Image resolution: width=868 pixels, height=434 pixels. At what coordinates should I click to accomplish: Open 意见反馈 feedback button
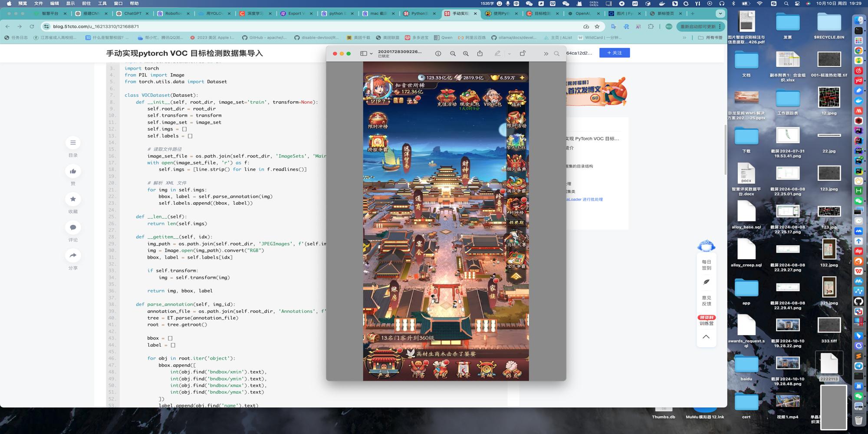[706, 301]
